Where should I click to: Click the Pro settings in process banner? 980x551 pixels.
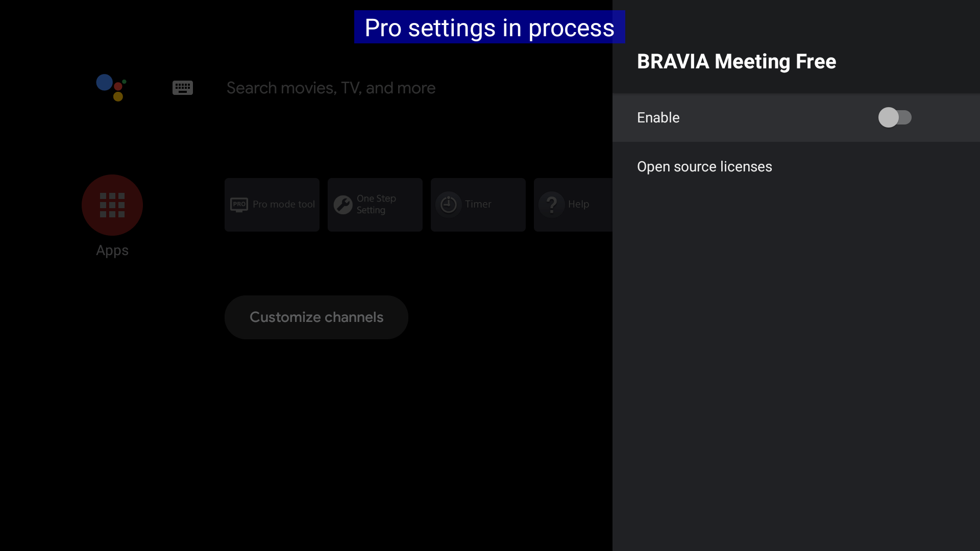click(x=489, y=28)
